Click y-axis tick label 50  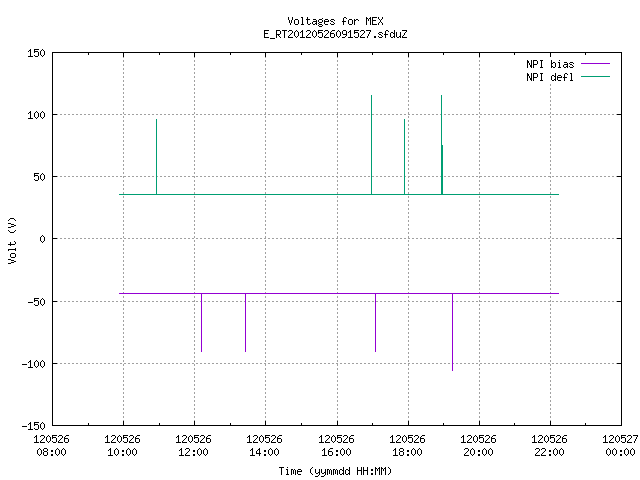click(x=40, y=177)
